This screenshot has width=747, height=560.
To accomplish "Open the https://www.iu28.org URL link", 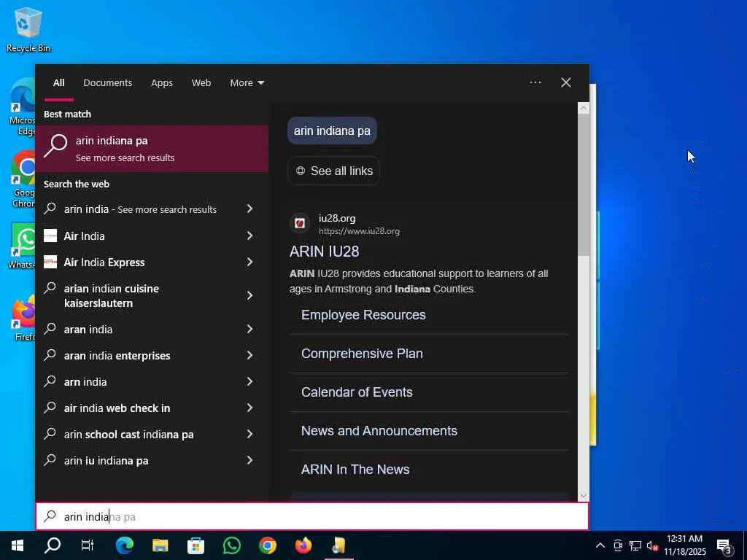I will (359, 231).
